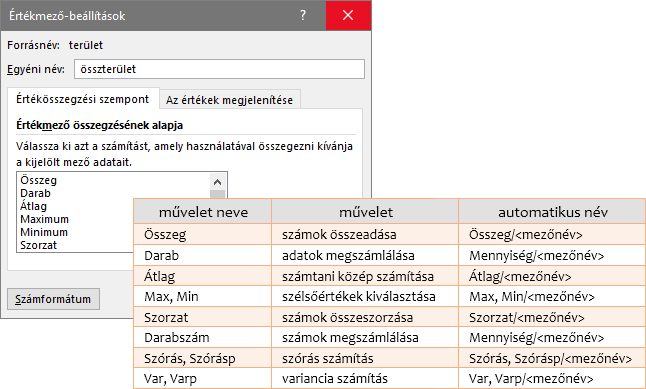Click table cell számok összeszorzása
The height and width of the screenshot is (389, 646).
(365, 317)
